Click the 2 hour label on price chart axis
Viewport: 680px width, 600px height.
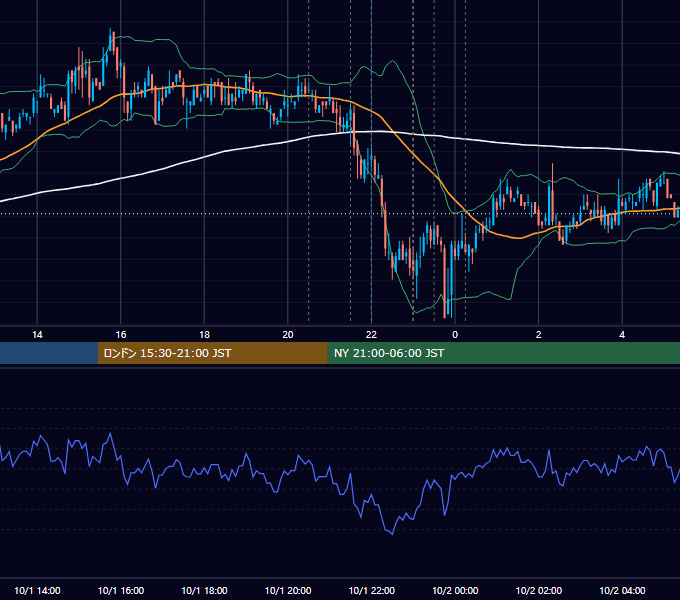[x=538, y=335]
